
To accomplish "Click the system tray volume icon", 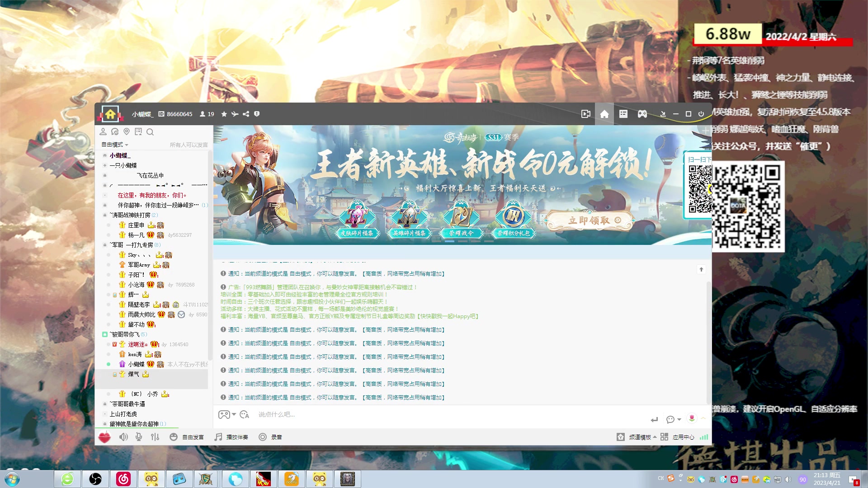I will click(x=788, y=479).
